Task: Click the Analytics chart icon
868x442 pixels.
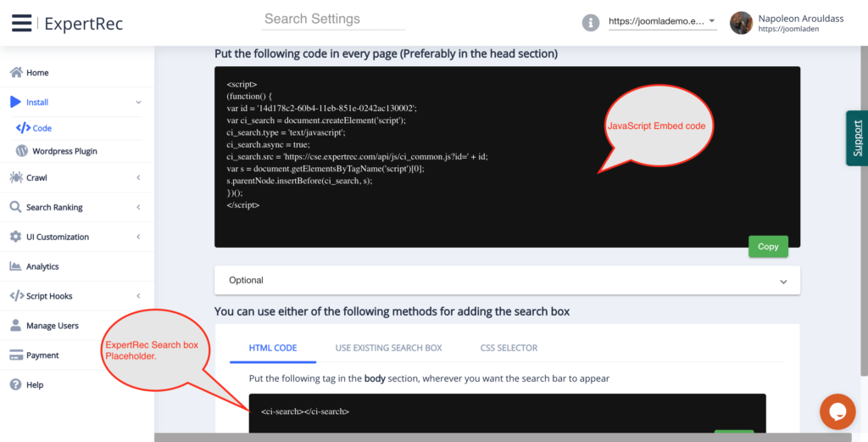Action: [15, 266]
